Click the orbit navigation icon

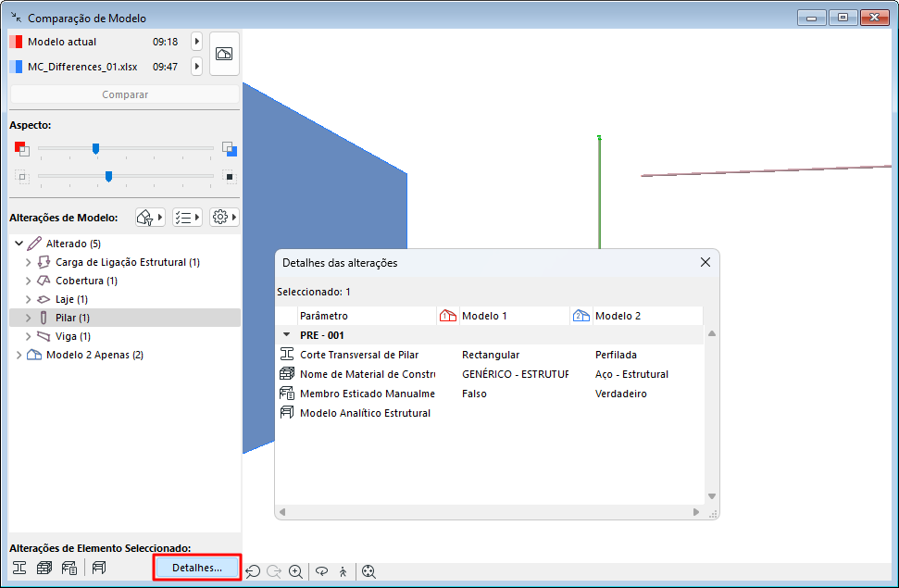click(x=322, y=571)
